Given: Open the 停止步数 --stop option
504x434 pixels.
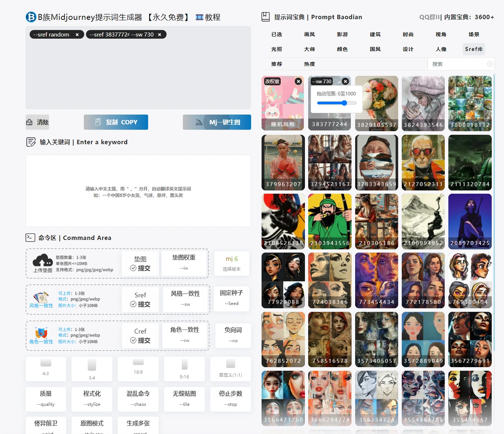Looking at the screenshot, I should 231,399.
